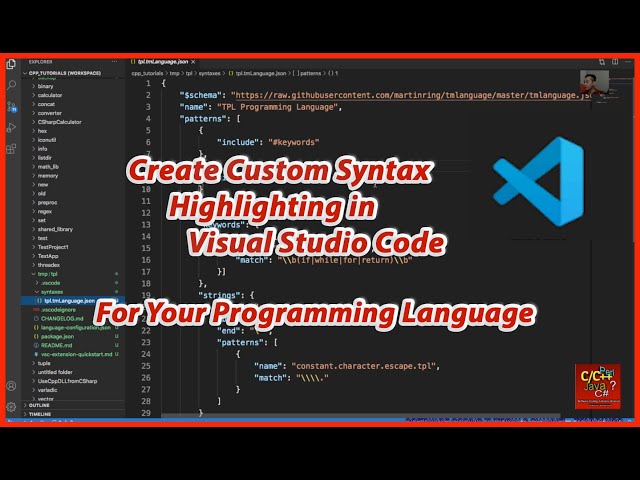Screen dimensions: 640x480
Task: Switch to the tpl.tmLanguage.json editor tab
Action: click(x=163, y=62)
